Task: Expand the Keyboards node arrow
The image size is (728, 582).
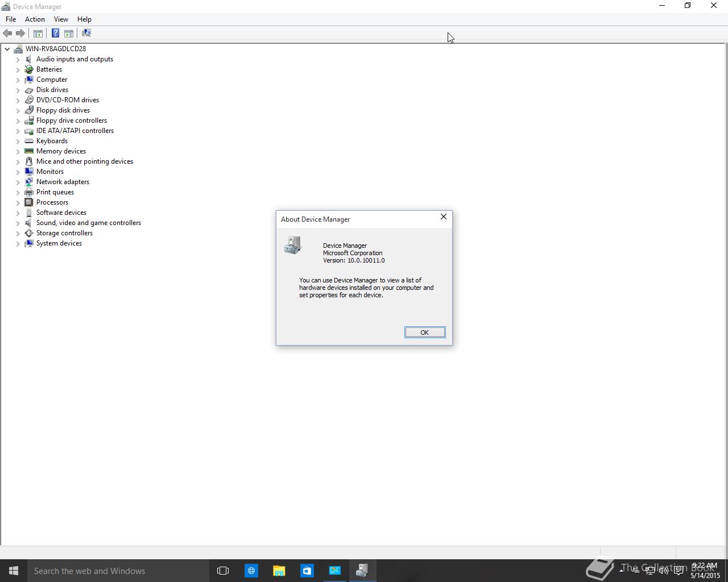Action: [18, 141]
